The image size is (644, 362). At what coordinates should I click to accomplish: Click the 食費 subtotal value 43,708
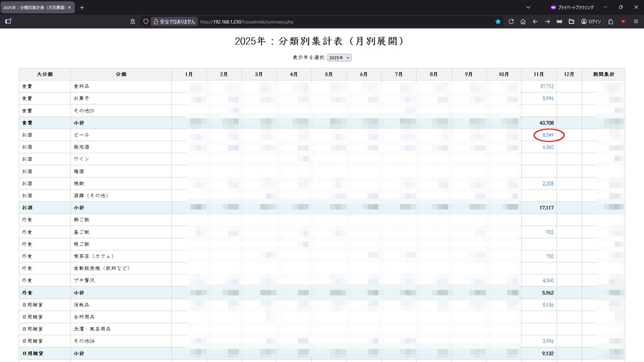(546, 123)
